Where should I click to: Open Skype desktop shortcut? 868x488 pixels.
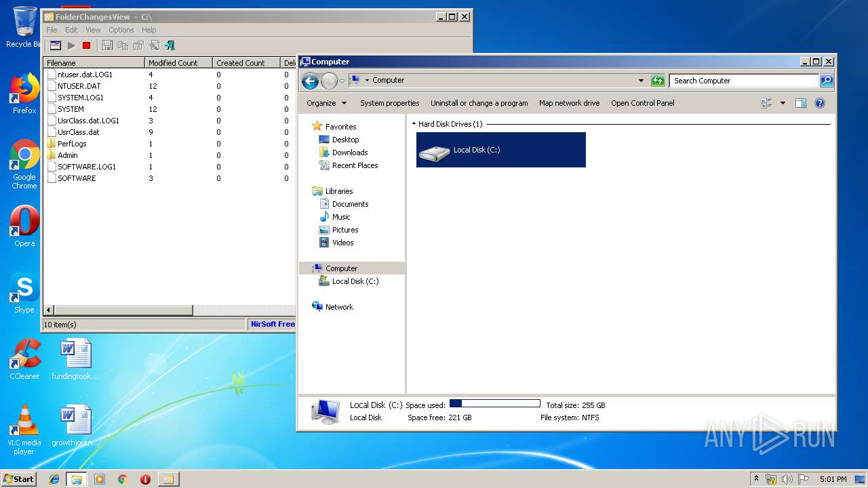point(24,293)
